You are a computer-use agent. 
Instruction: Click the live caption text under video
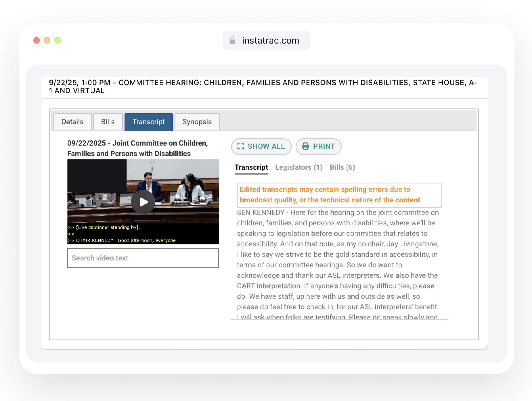point(143,233)
